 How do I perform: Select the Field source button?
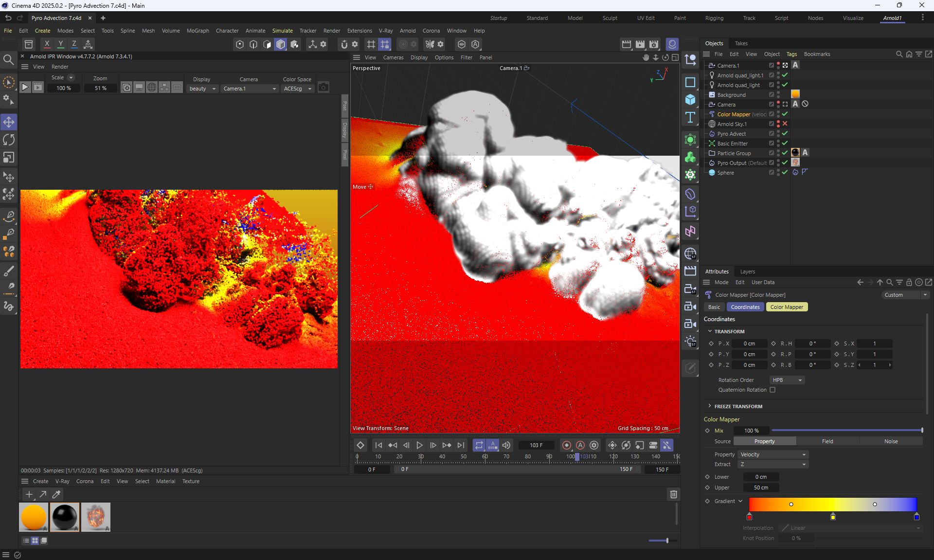(x=827, y=441)
